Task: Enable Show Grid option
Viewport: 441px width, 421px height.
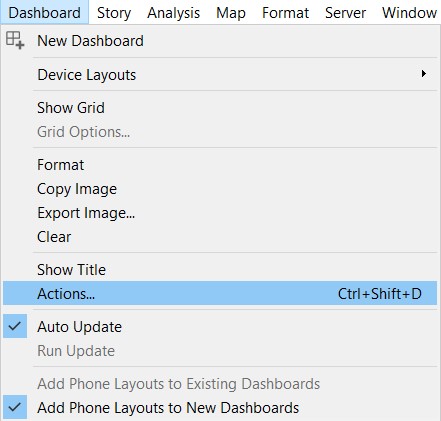Action: coord(220,108)
